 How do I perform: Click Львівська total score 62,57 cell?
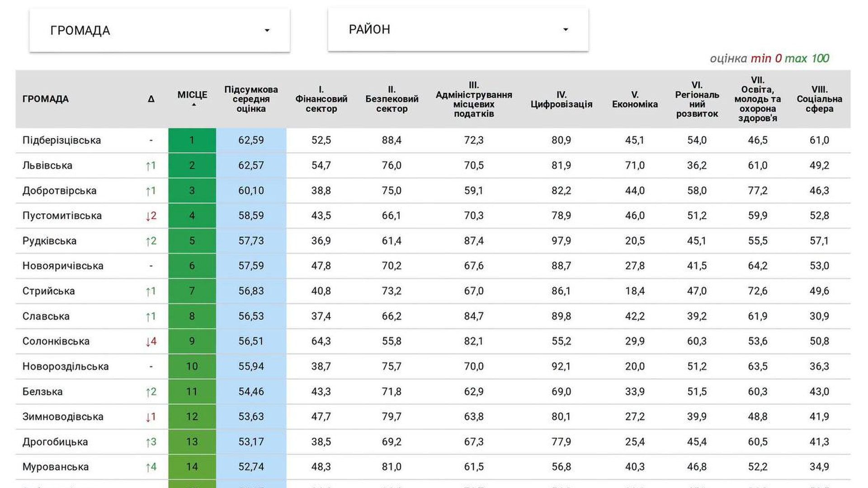pos(251,165)
